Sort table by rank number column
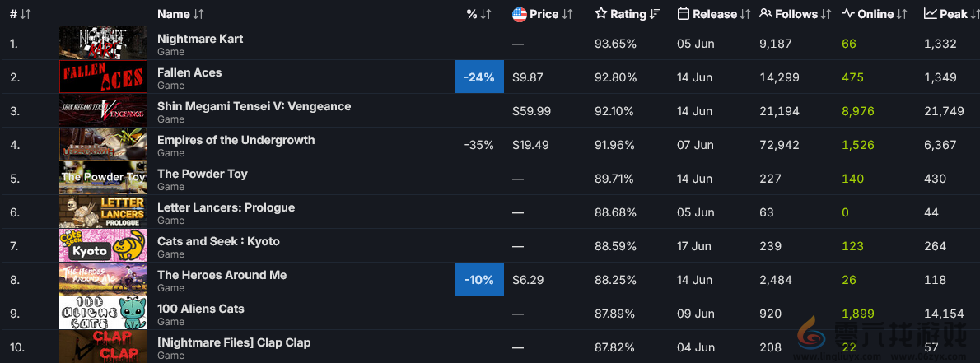 pyautogui.click(x=21, y=14)
